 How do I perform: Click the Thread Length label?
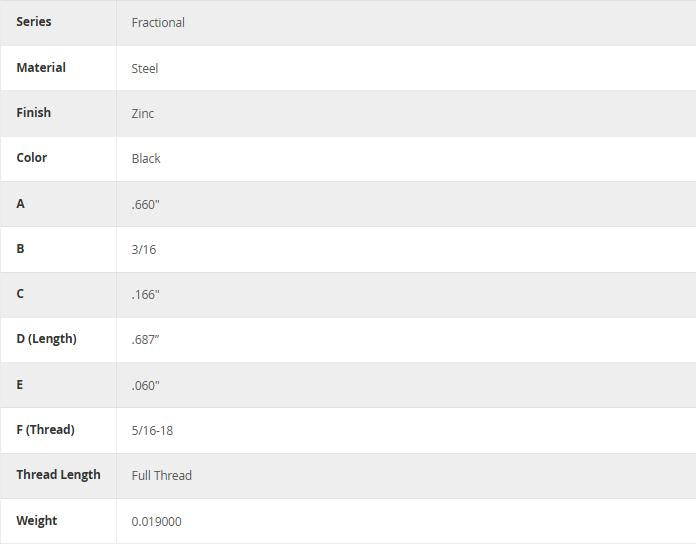[x=58, y=475]
